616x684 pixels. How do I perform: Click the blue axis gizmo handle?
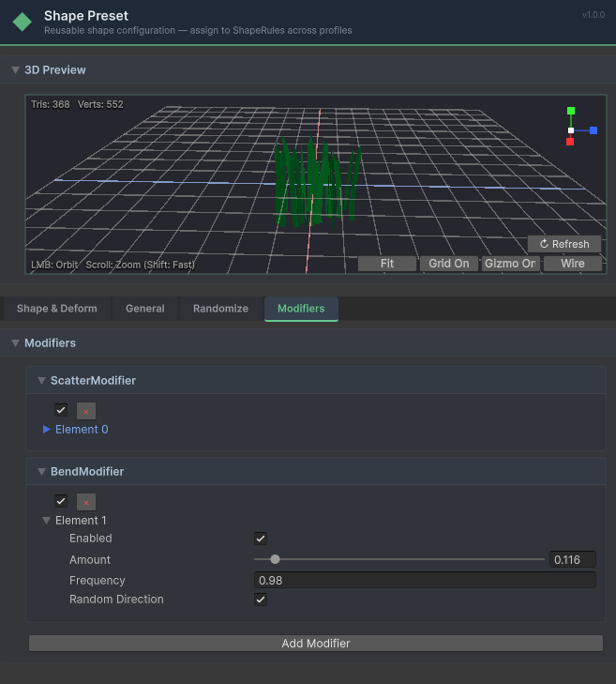[x=593, y=130]
